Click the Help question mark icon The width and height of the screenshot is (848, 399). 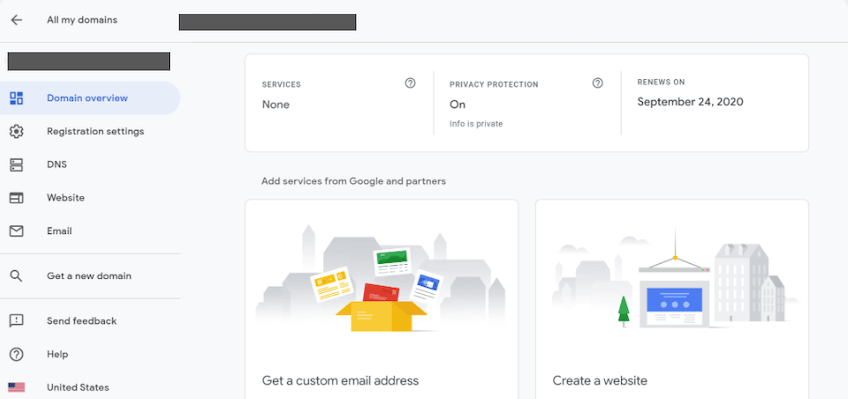point(17,354)
